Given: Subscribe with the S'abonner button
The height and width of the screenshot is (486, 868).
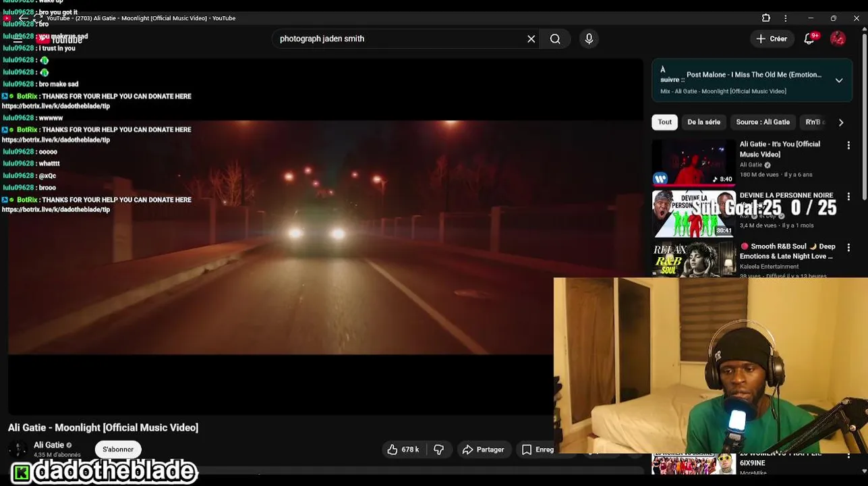Looking at the screenshot, I should 118,450.
